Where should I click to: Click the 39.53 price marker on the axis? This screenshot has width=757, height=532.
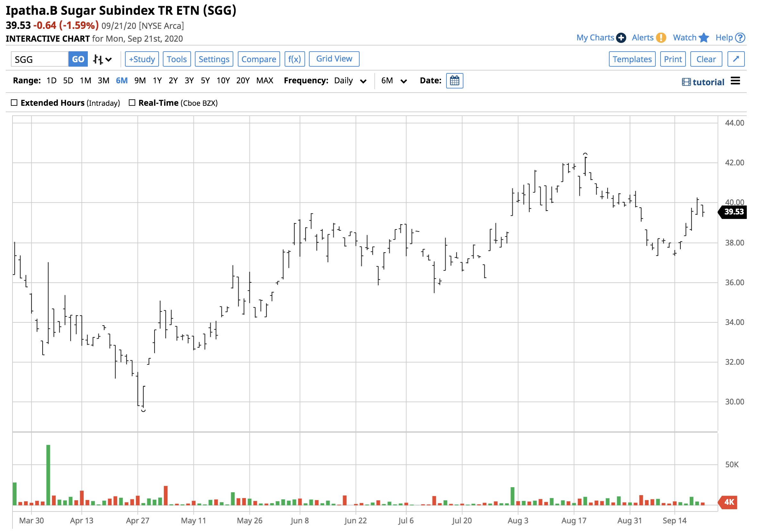click(x=732, y=212)
